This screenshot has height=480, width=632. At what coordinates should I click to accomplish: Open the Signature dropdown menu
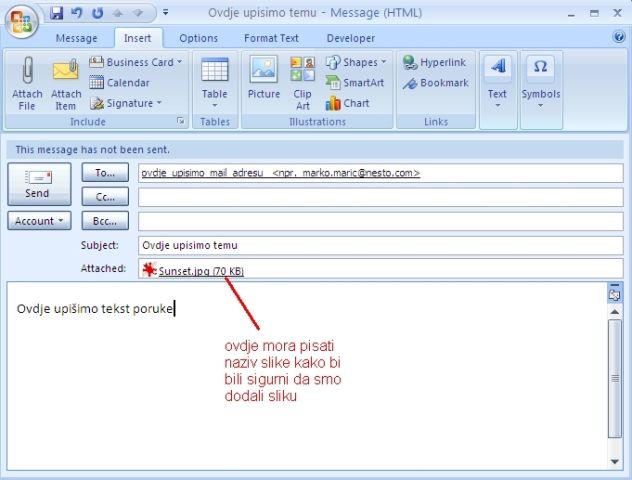(x=157, y=103)
